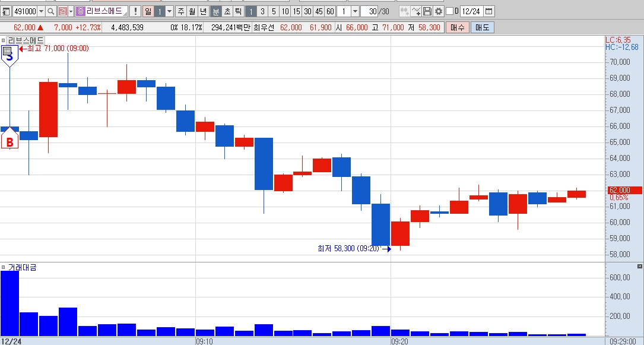The image size is (644, 345).
Task: Click the candlestick compare chart icon
Action: pyautogui.click(x=405, y=11)
